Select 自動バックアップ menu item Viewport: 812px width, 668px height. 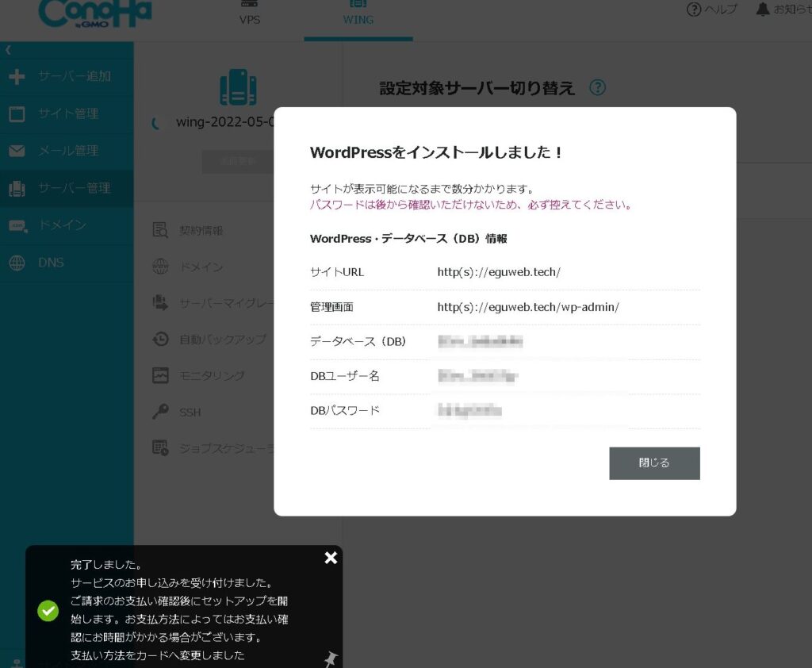coord(222,339)
